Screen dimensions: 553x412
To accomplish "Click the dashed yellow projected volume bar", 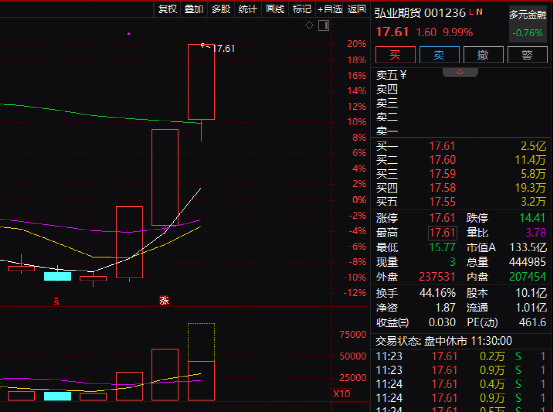I will [x=201, y=342].
